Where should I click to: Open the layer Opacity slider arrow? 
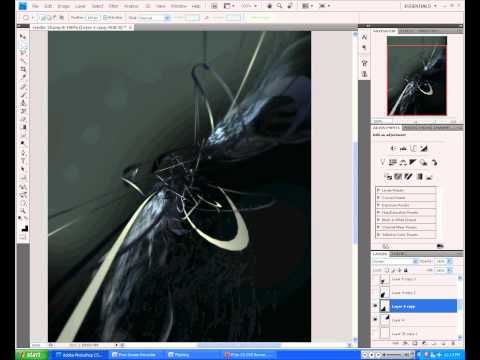coord(449,261)
